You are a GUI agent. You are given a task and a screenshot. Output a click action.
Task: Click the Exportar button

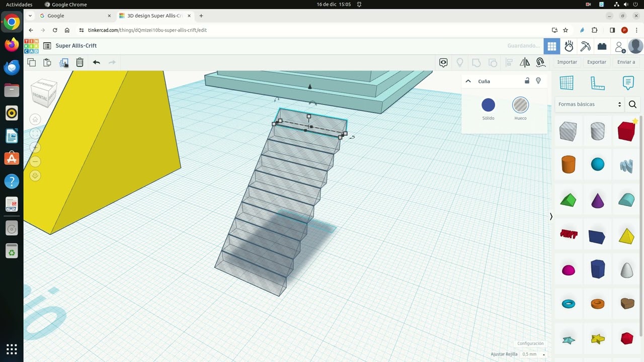tap(597, 62)
